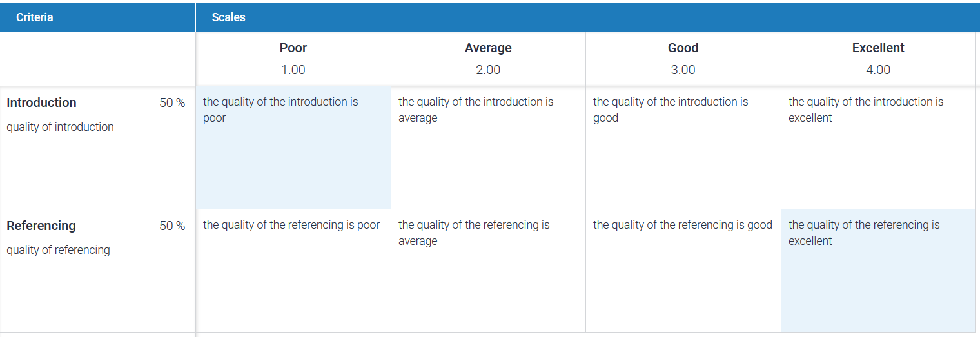The height and width of the screenshot is (337, 980).
Task: Click the Introduction 50 % weight label
Action: [172, 103]
